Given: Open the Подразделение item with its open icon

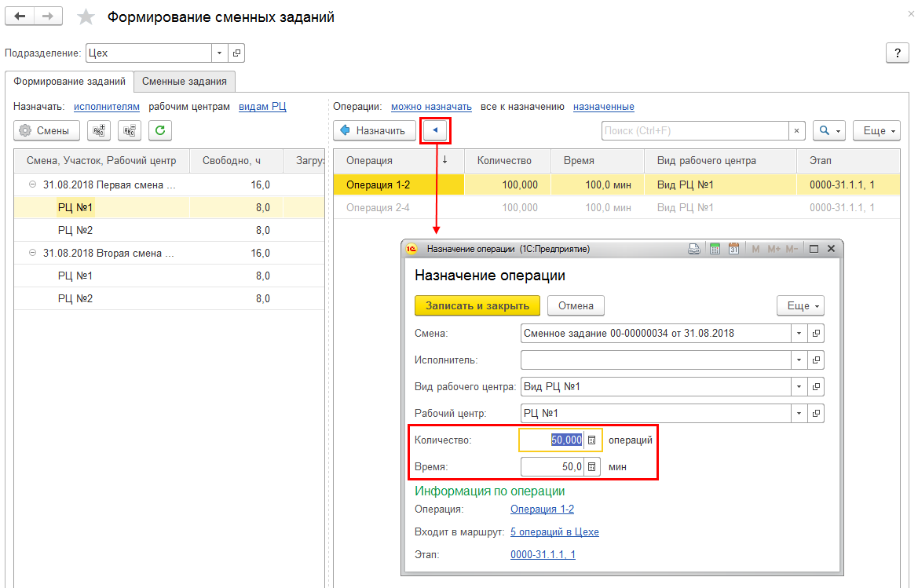Looking at the screenshot, I should tap(236, 53).
